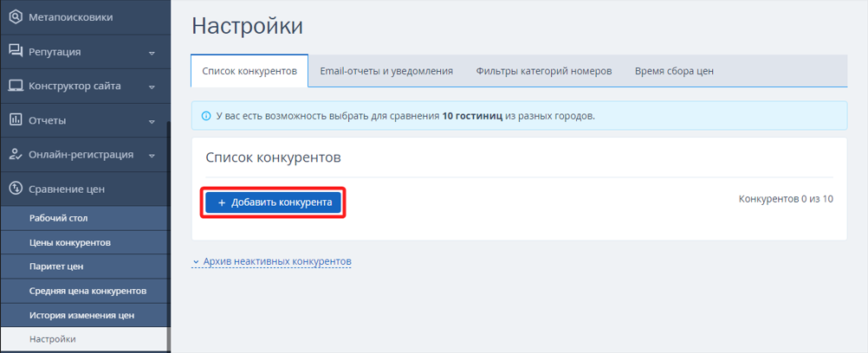The height and width of the screenshot is (353, 868).
Task: Open the Фильтры категорий номеров tab
Action: coord(544,71)
